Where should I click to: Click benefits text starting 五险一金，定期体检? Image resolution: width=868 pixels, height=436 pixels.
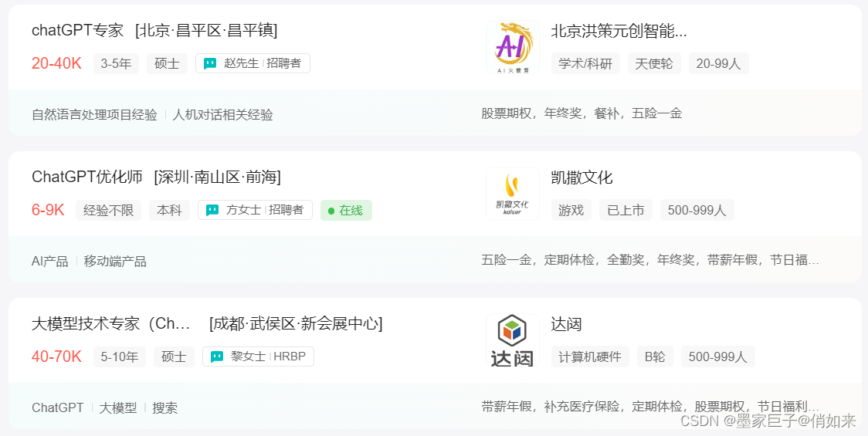650,259
